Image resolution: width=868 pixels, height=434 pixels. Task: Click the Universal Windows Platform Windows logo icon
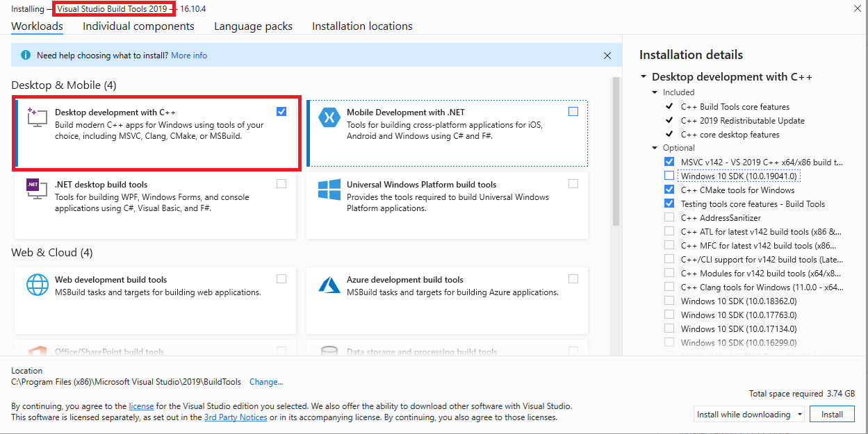tap(329, 190)
